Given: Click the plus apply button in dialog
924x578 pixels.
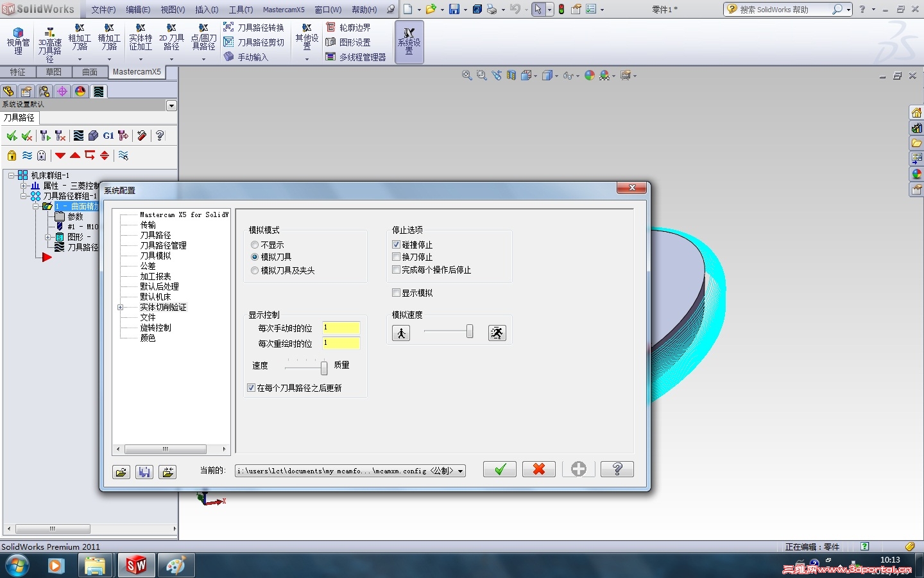Looking at the screenshot, I should click(x=578, y=469).
